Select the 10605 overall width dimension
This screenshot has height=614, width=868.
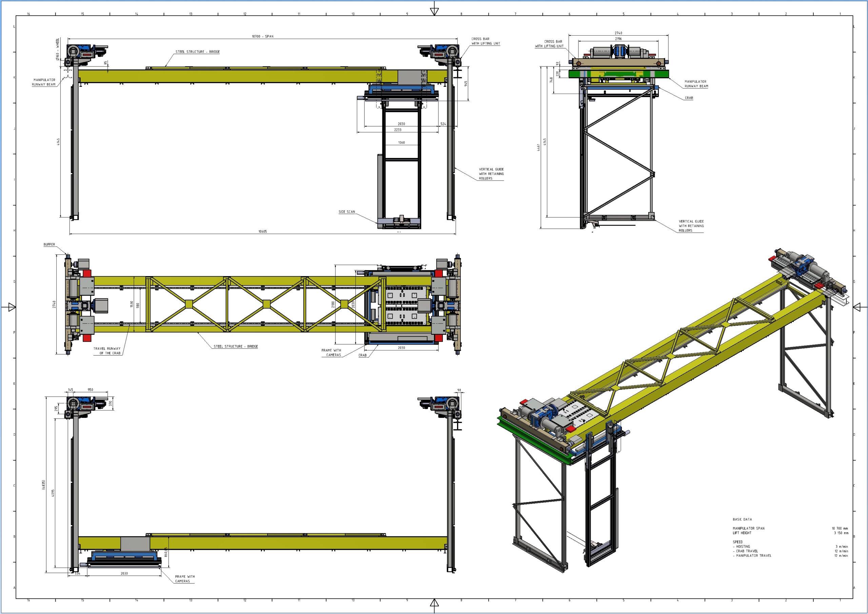tap(262, 232)
